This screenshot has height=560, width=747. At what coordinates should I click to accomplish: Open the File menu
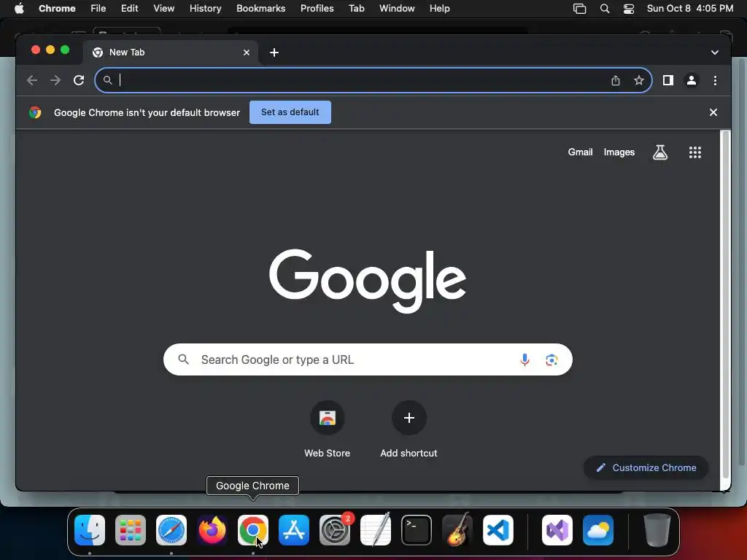tap(98, 9)
